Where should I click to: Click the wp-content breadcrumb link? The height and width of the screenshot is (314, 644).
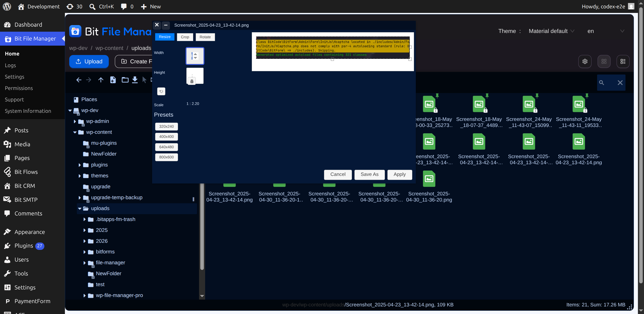pyautogui.click(x=109, y=48)
